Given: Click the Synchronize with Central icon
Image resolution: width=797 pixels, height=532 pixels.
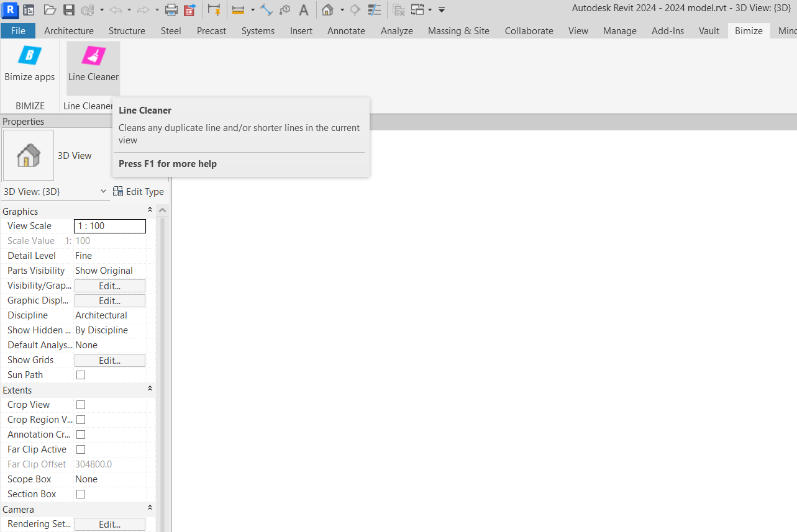Looking at the screenshot, I should pyautogui.click(x=88, y=10).
